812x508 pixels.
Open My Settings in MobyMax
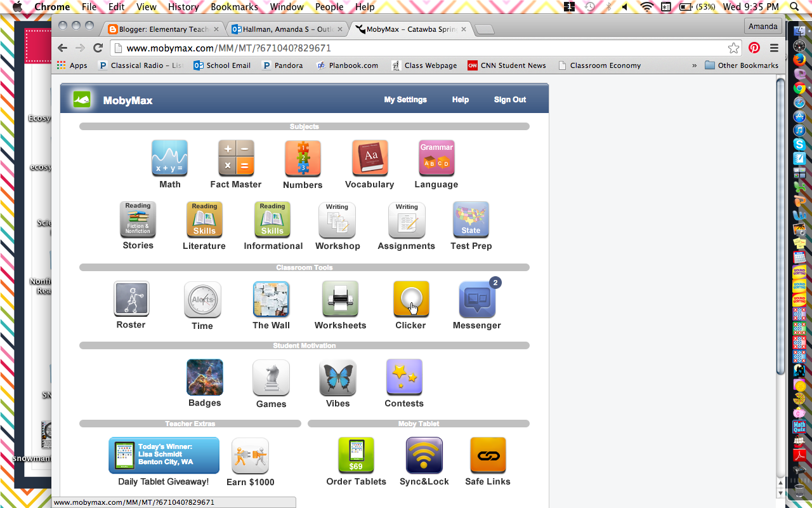tap(405, 100)
